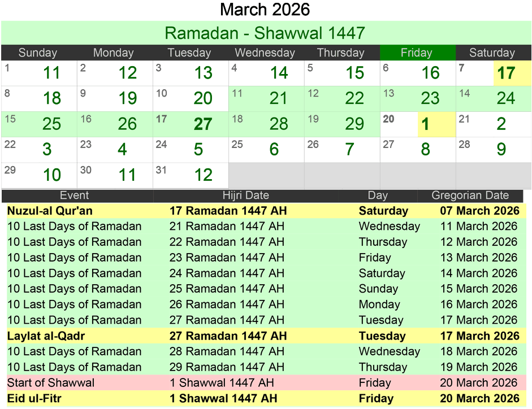
Task: Select the Gregorian Date column header
Action: click(470, 196)
